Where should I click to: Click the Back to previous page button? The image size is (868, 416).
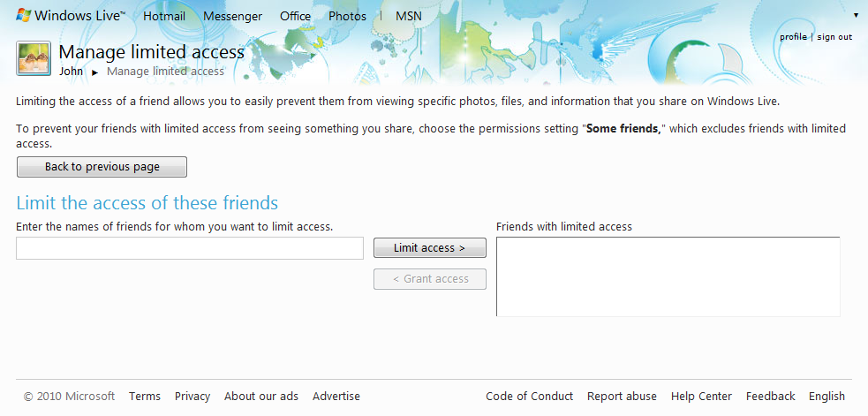click(102, 167)
